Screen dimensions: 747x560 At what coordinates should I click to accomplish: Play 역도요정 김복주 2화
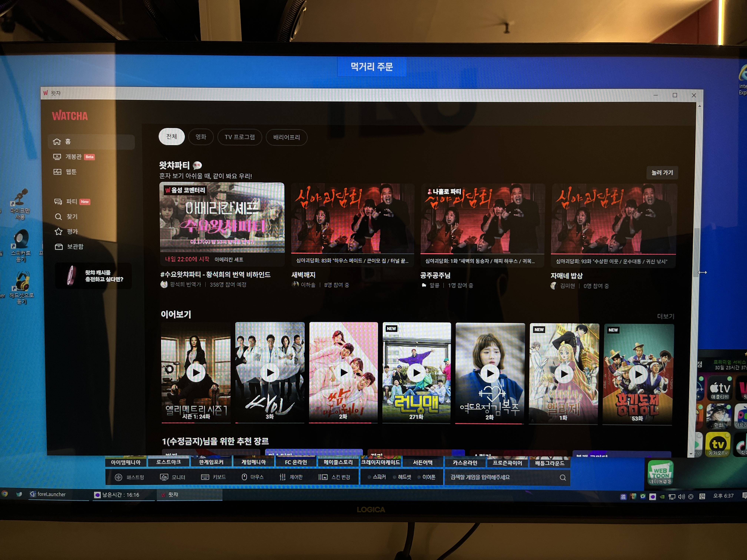tap(490, 373)
